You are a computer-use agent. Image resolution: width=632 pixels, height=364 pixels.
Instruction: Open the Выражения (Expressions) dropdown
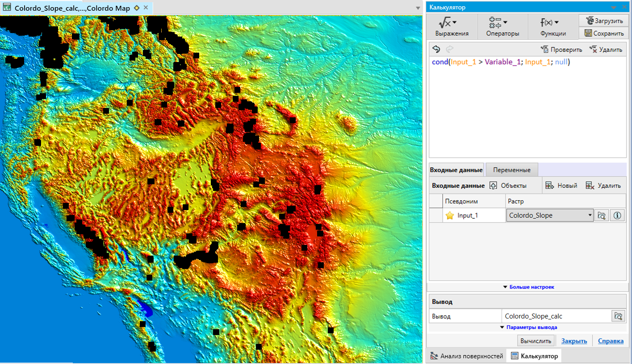(452, 27)
